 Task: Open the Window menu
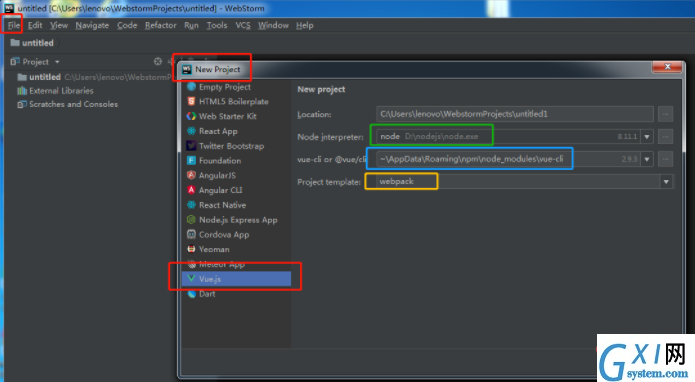pyautogui.click(x=273, y=25)
